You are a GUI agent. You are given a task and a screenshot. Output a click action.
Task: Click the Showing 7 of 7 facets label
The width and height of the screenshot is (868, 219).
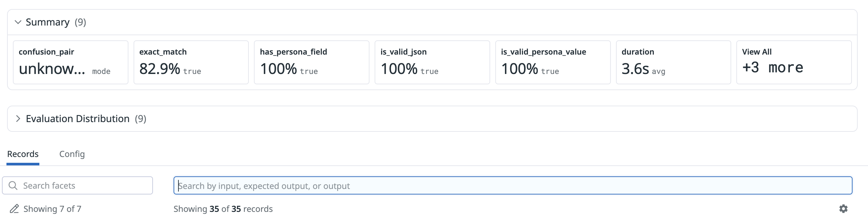52,209
